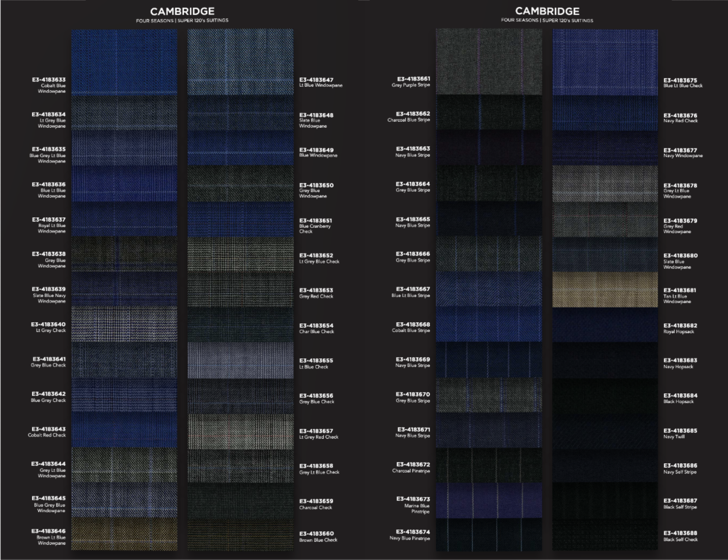This screenshot has width=728, height=560.
Task: Select label E3-4183638 Grey Blue Windowpane
Action: pyautogui.click(x=49, y=260)
